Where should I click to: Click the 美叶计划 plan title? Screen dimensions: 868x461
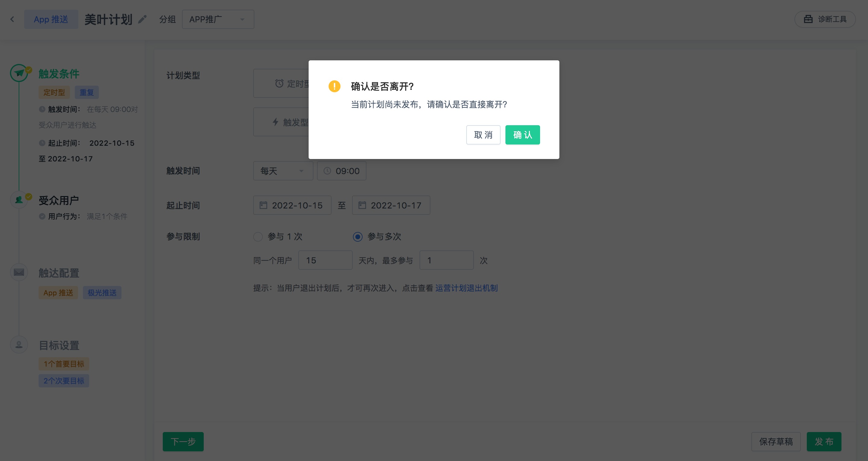click(x=108, y=19)
